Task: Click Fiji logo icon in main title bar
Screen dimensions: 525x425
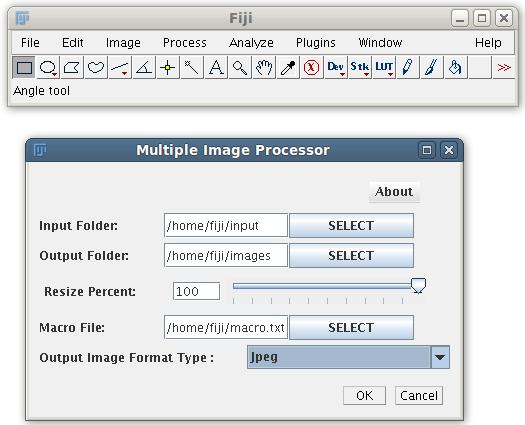Action: (23, 18)
